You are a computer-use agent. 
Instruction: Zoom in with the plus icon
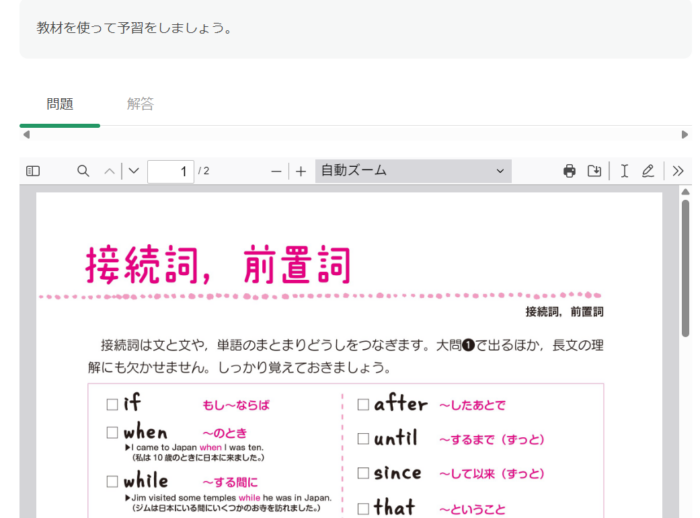(301, 171)
